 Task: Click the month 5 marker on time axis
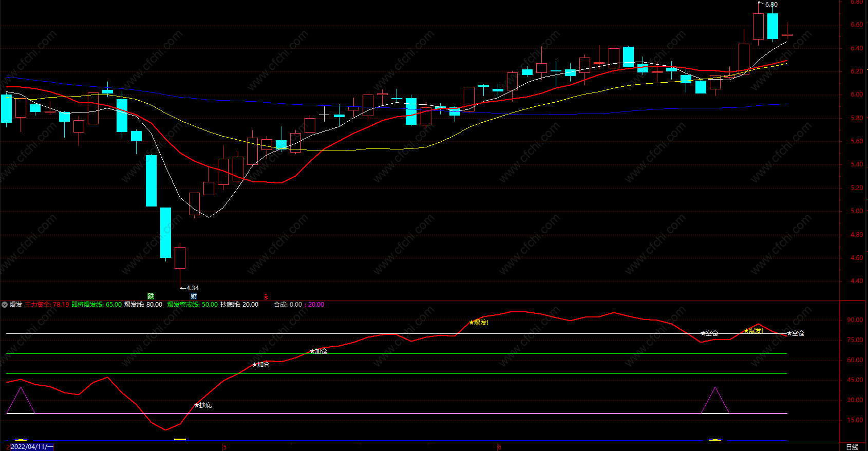pyautogui.click(x=225, y=447)
